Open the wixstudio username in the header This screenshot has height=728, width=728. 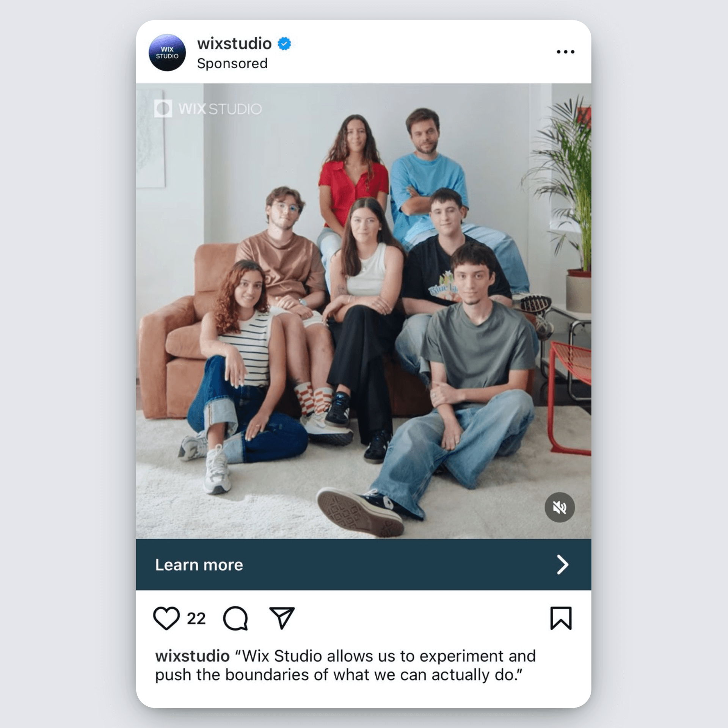(234, 44)
